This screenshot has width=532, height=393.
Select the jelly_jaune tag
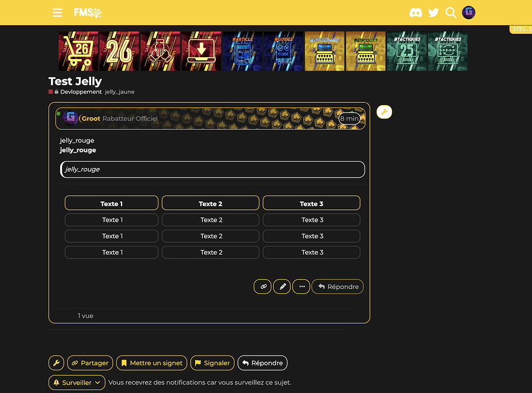119,92
